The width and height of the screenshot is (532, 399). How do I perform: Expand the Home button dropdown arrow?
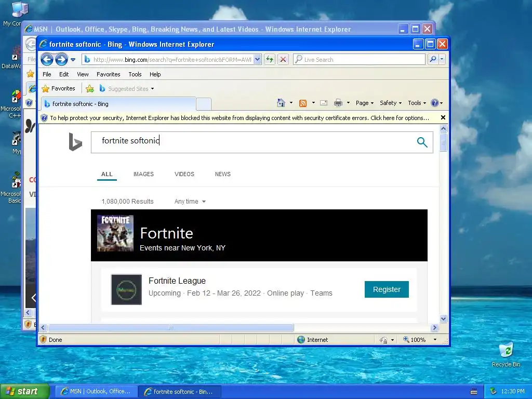(291, 103)
